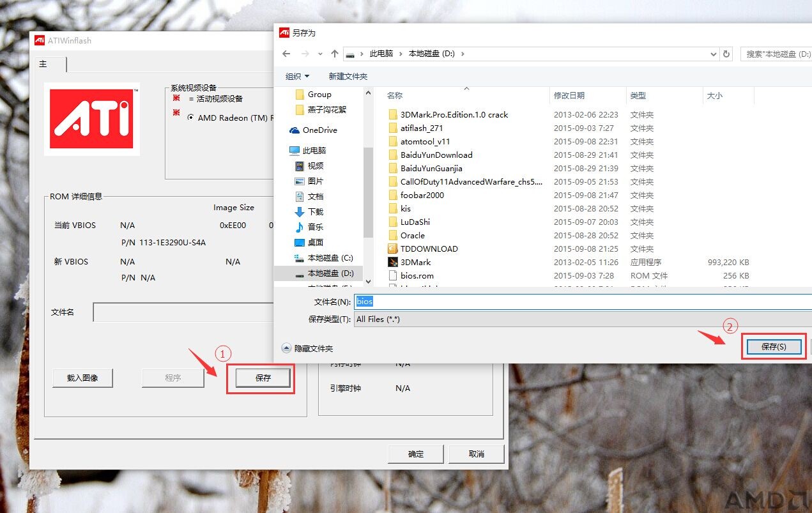
Task: Select kis folder
Action: [399, 208]
